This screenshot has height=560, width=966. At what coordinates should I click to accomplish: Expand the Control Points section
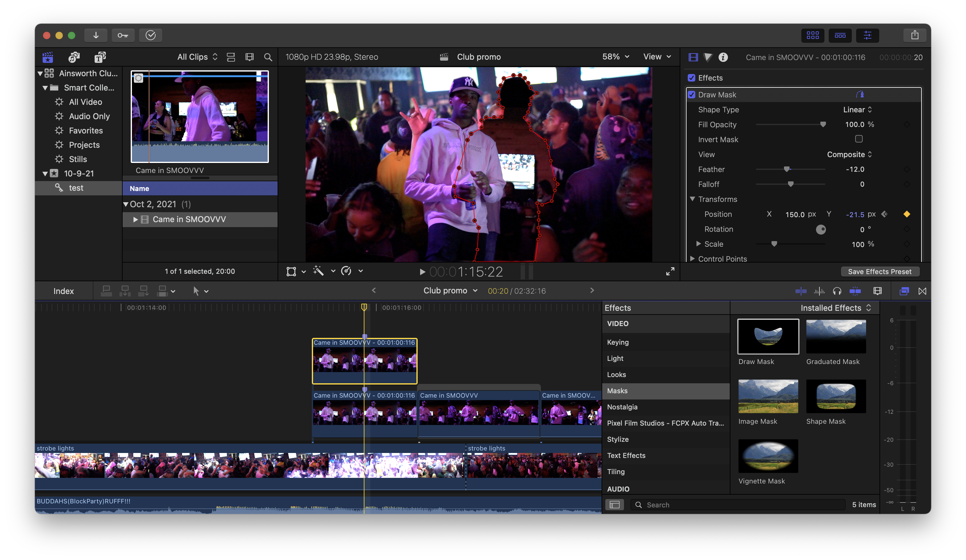click(x=692, y=259)
